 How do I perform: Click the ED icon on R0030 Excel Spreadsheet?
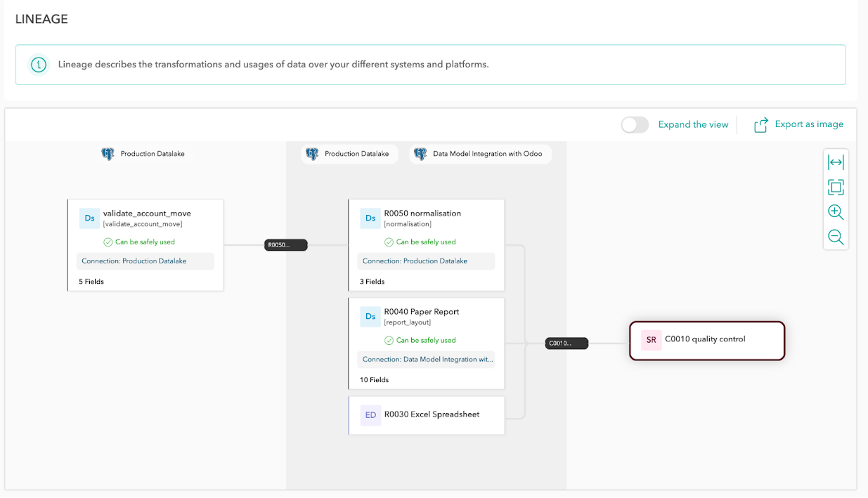[370, 415]
